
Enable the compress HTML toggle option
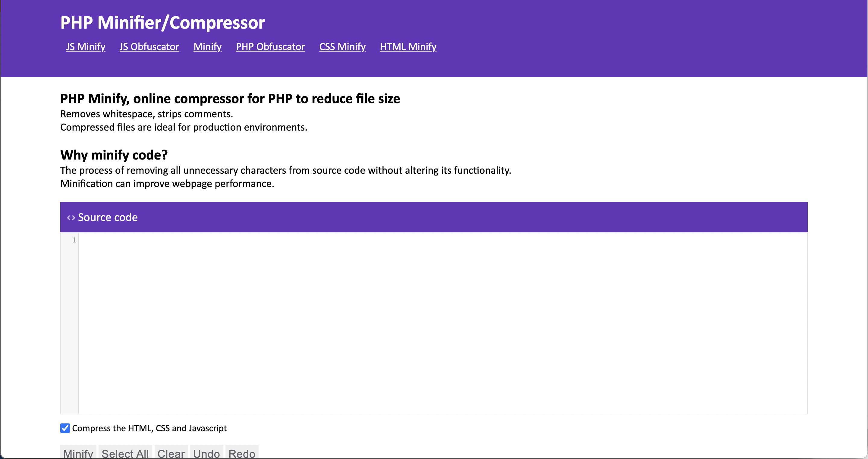pos(65,428)
